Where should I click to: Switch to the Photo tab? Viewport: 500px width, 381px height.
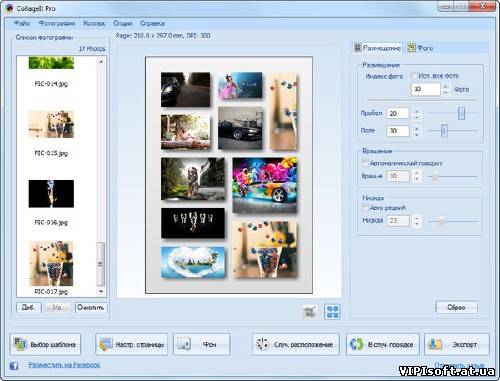(x=421, y=48)
